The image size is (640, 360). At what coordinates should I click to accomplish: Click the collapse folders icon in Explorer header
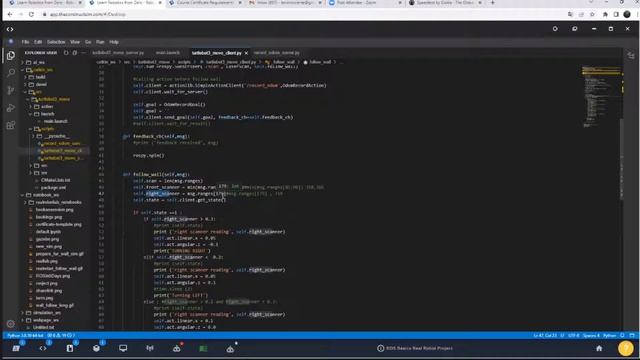(x=75, y=53)
